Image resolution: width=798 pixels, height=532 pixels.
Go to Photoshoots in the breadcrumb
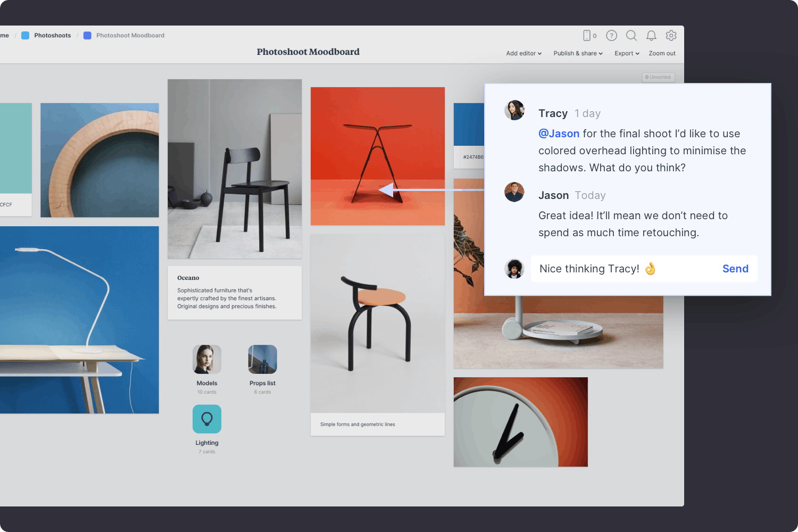click(52, 36)
